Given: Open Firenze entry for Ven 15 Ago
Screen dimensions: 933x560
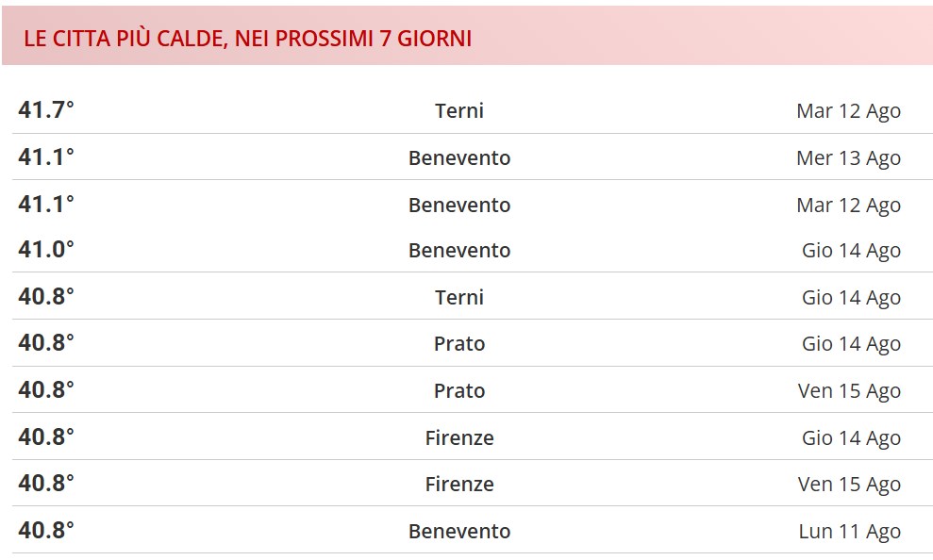Looking at the screenshot, I should [459, 485].
